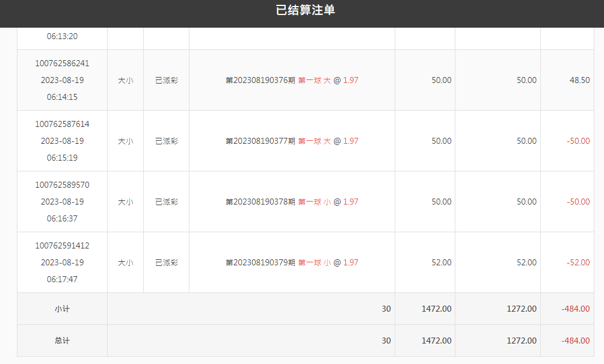Click the -52.00 loss result
This screenshot has height=364, width=604.
coord(578,263)
